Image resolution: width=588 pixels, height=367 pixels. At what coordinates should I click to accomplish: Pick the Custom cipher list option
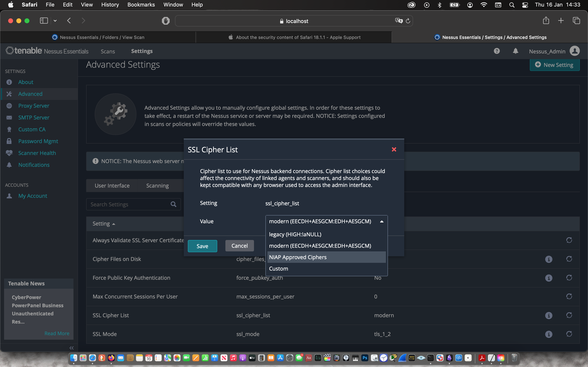pos(278,269)
